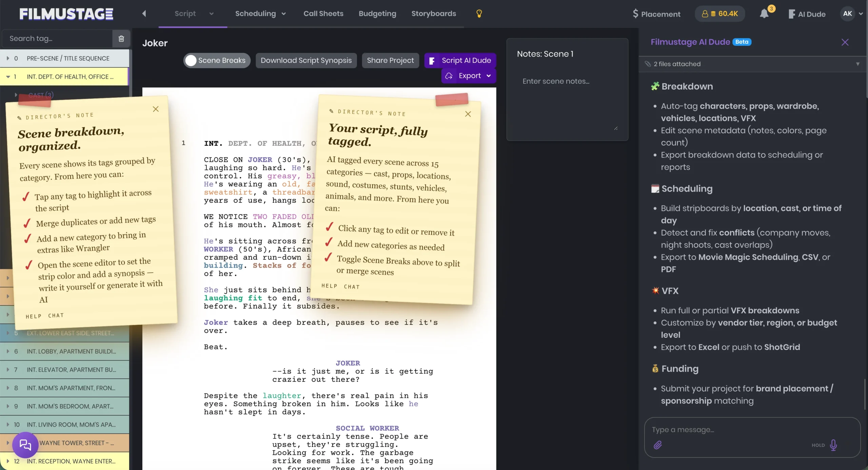Image resolution: width=868 pixels, height=470 pixels.
Task: Open notifications bell
Action: pyautogui.click(x=764, y=14)
